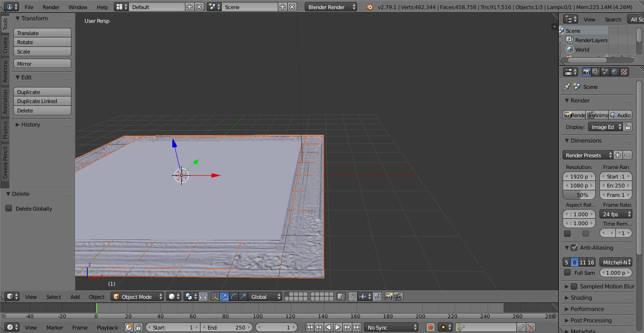Screen dimensions: 644x333
Task: Open the 3D View editor type selector
Action: [12, 297]
